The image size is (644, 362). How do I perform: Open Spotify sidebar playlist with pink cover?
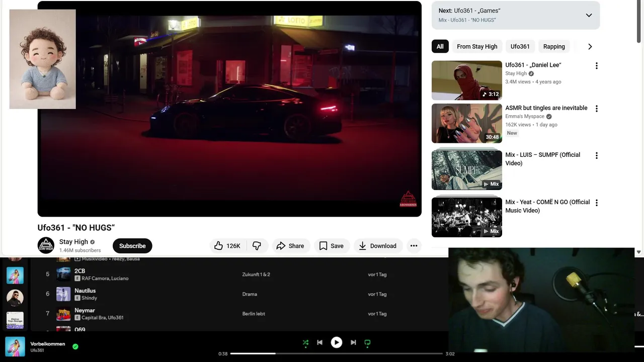coord(15,276)
